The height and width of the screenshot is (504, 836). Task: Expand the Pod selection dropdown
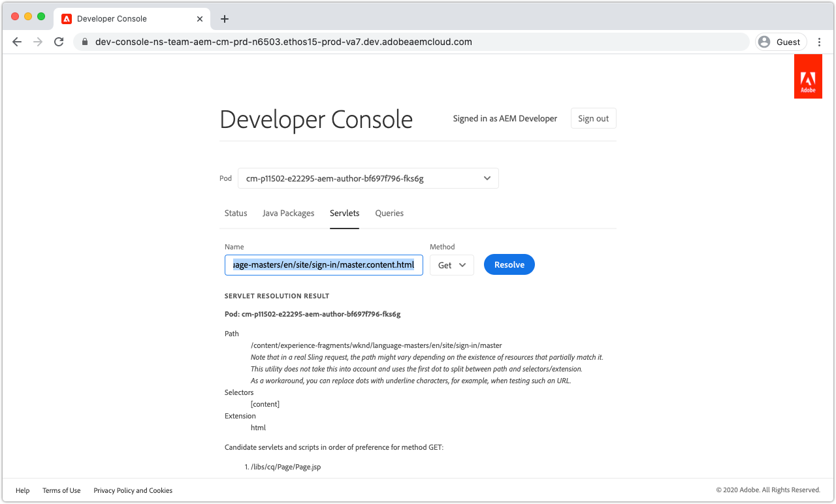368,178
